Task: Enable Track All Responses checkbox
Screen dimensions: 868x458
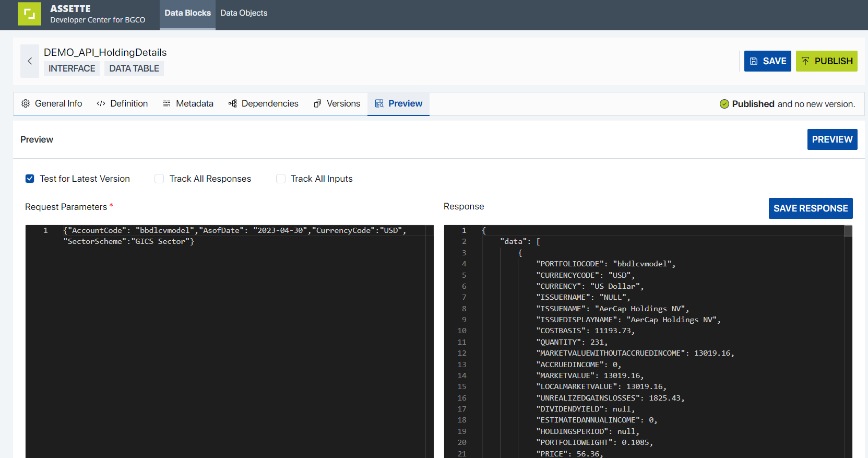Action: point(159,179)
